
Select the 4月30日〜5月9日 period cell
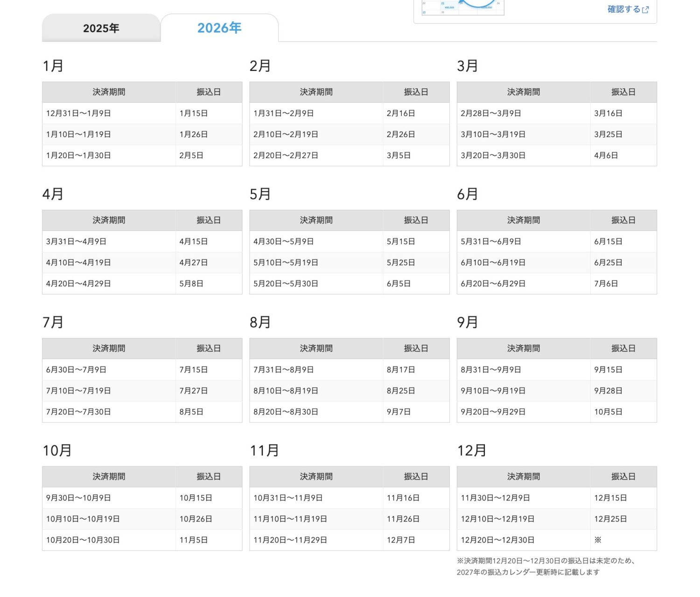pos(283,242)
